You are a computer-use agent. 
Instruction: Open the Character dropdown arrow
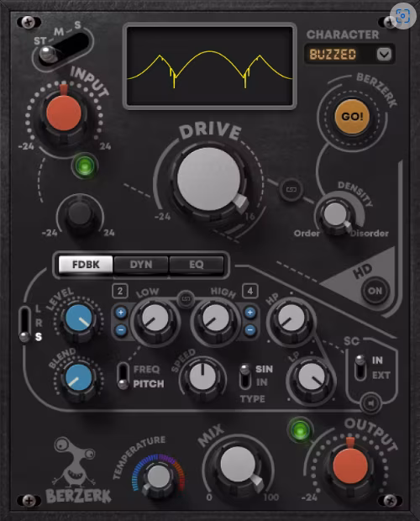(x=384, y=54)
